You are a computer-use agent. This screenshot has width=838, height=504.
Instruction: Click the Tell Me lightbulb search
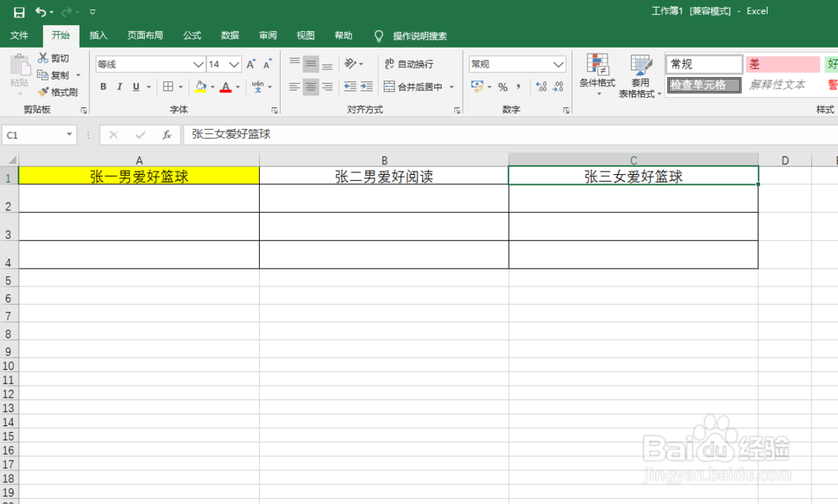[379, 36]
